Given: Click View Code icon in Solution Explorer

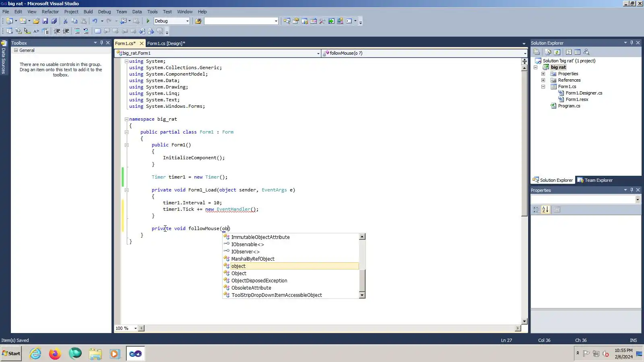Looking at the screenshot, I should pyautogui.click(x=569, y=52).
